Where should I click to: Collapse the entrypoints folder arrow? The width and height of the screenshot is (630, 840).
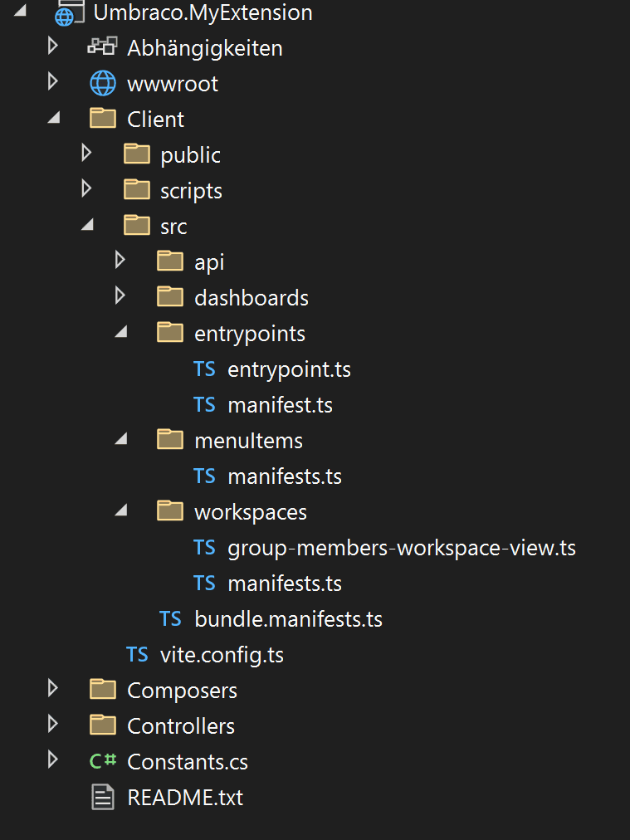pos(121,333)
